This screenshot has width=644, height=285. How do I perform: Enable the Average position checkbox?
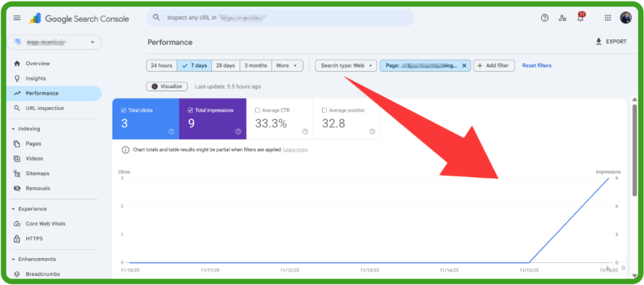coord(324,110)
